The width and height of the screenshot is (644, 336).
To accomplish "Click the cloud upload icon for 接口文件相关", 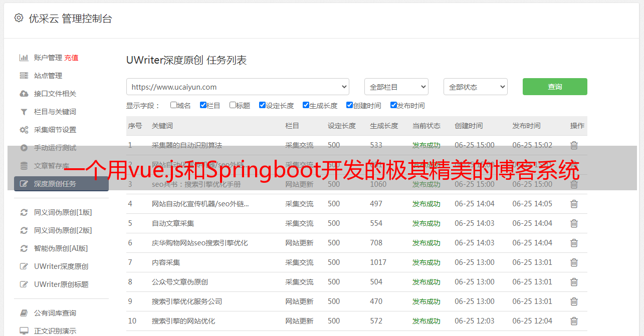I will [x=24, y=94].
